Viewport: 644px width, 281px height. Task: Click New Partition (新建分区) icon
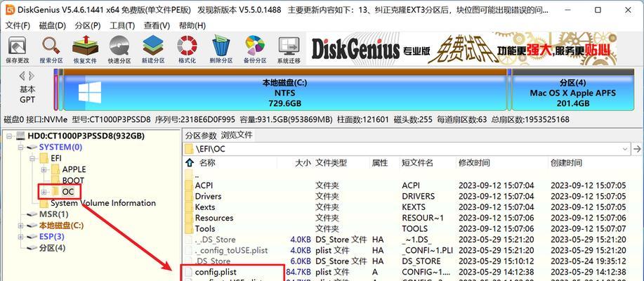coord(153,50)
